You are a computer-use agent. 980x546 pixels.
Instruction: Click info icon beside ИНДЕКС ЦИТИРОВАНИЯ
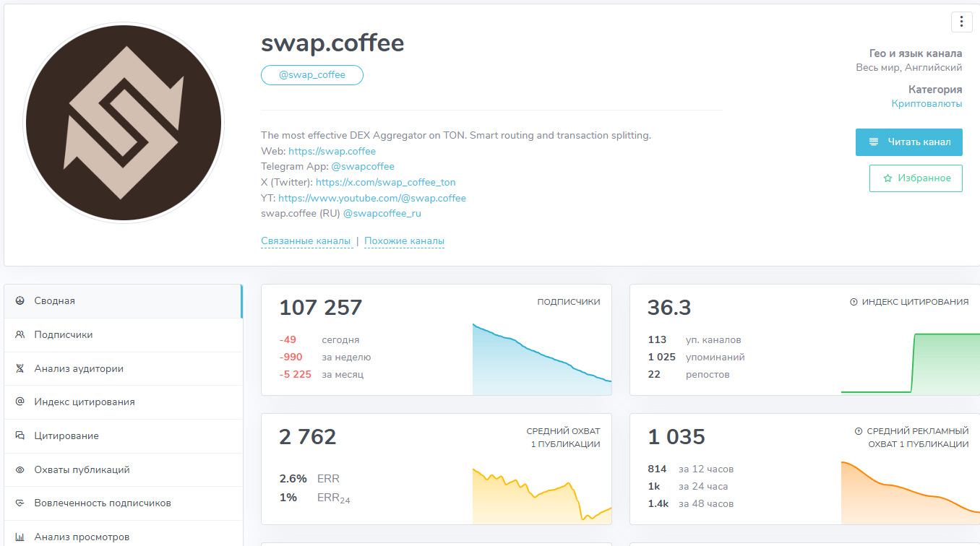[854, 302]
